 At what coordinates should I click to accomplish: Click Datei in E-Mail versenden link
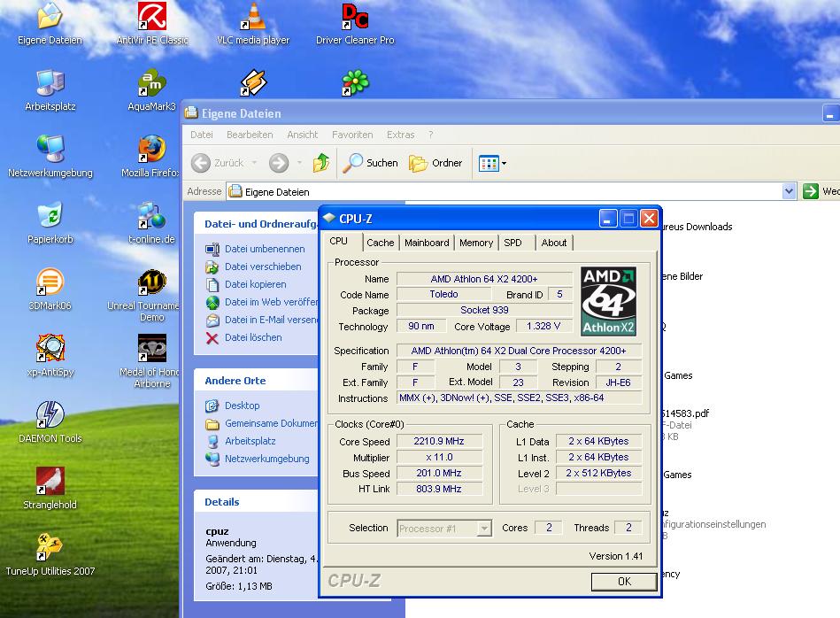tap(262, 320)
